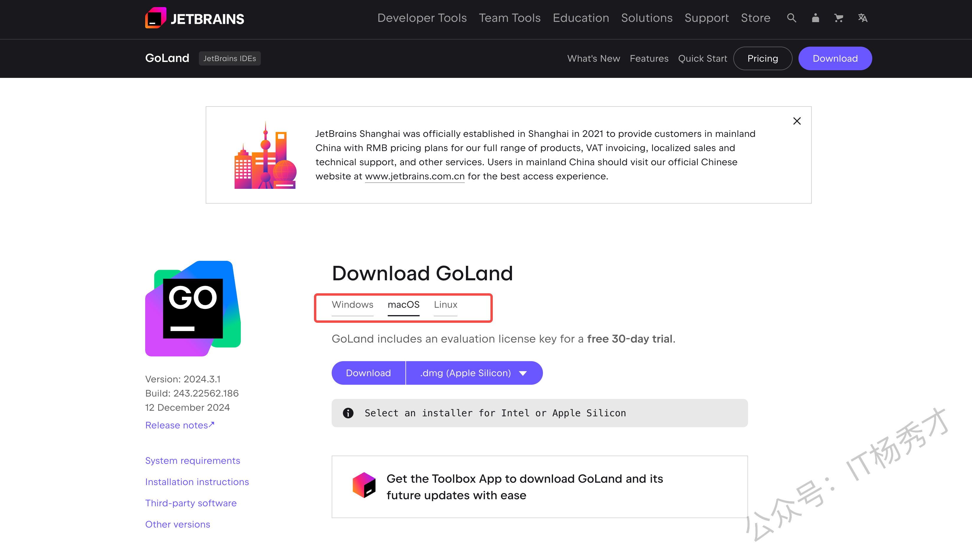This screenshot has width=972, height=560.
Task: Go to the Features page
Action: click(x=649, y=58)
